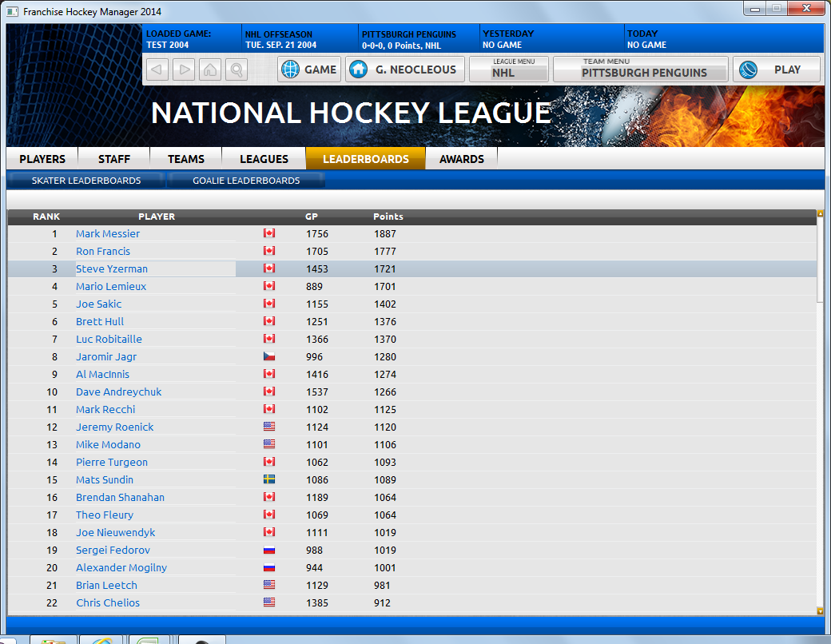Screen dimensions: 831x644
Task: Open Chris Chelios player link
Action: [x=108, y=602]
